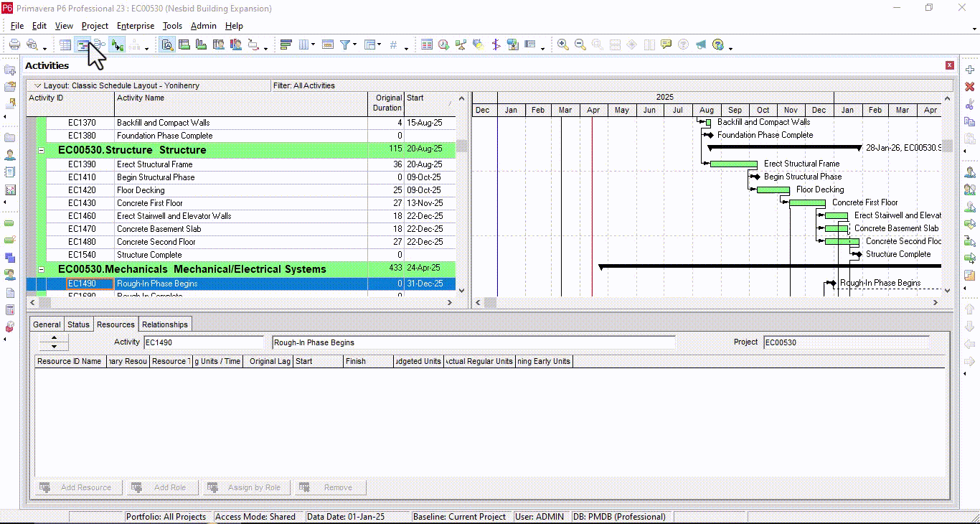The image size is (980, 524).
Task: Click the Zoom Out magnifier icon
Action: pyautogui.click(x=580, y=45)
